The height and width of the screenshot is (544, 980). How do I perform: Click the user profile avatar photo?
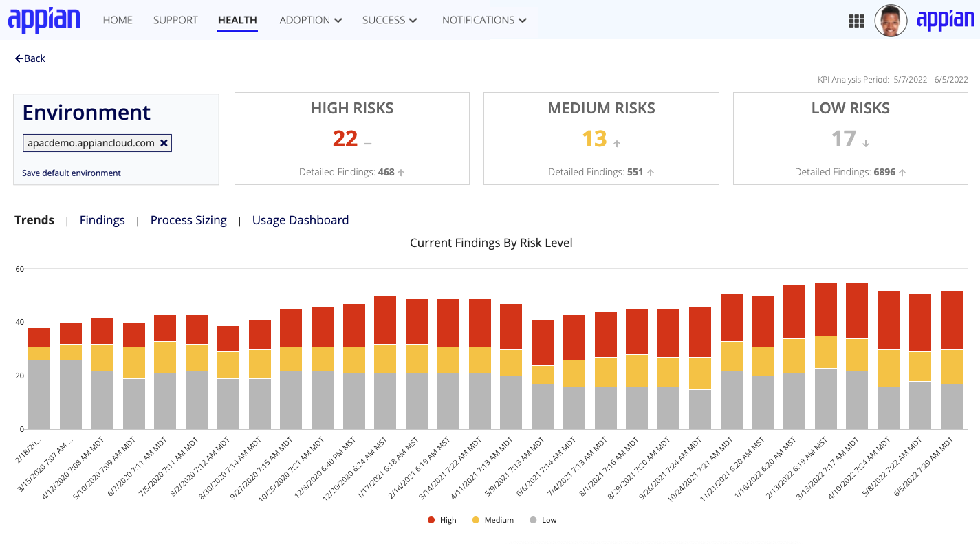click(891, 21)
